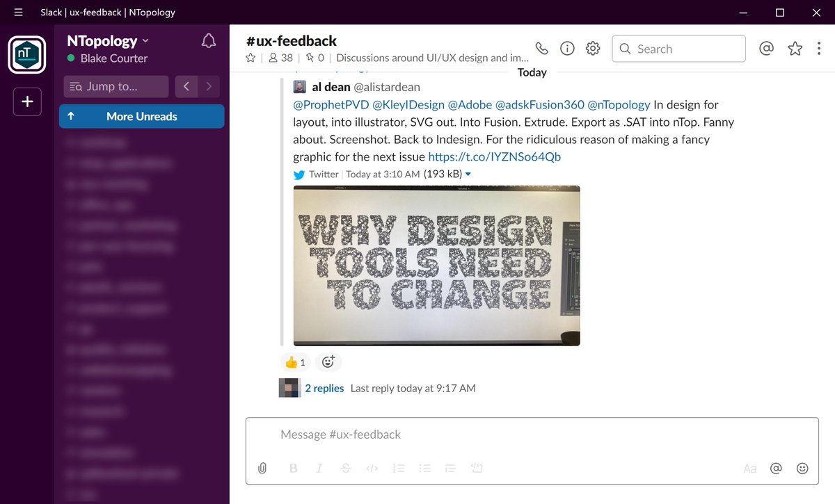Screen dimensions: 835x504
Task: Edit the channel topic text
Action: (432, 58)
